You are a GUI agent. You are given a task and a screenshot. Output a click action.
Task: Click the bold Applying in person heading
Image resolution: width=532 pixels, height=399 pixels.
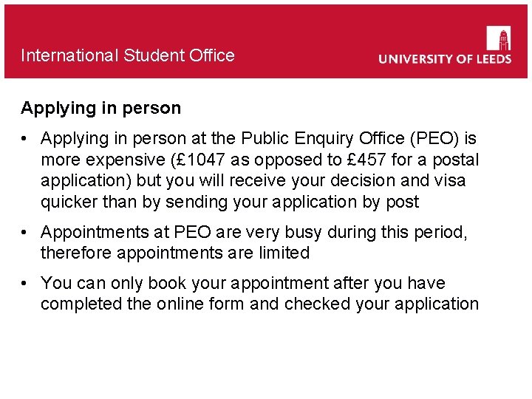pos(100,108)
